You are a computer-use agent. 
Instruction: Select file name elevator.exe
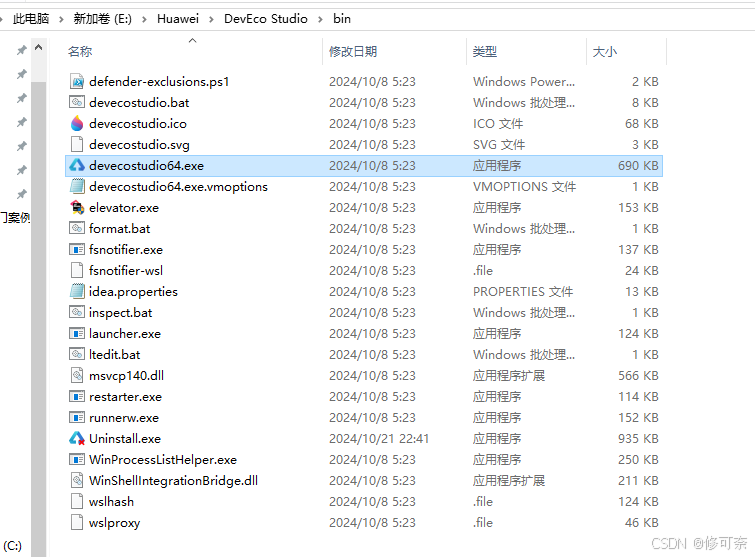tap(124, 207)
